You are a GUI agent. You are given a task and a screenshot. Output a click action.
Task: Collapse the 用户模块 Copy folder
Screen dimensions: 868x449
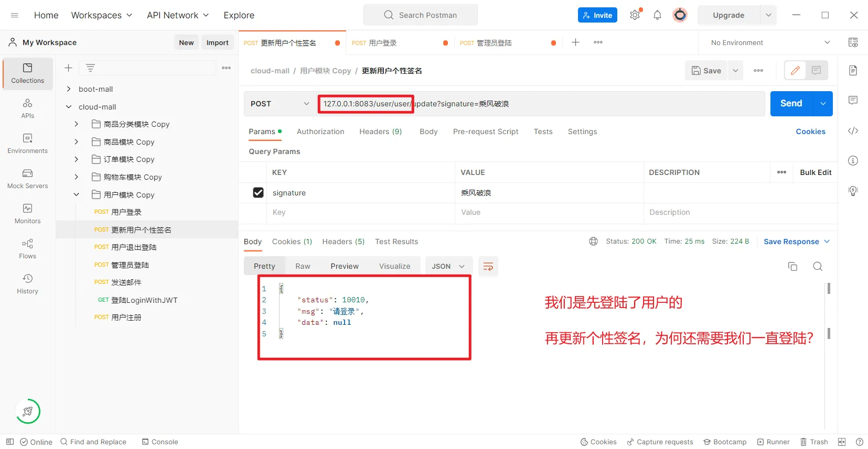pyautogui.click(x=77, y=195)
